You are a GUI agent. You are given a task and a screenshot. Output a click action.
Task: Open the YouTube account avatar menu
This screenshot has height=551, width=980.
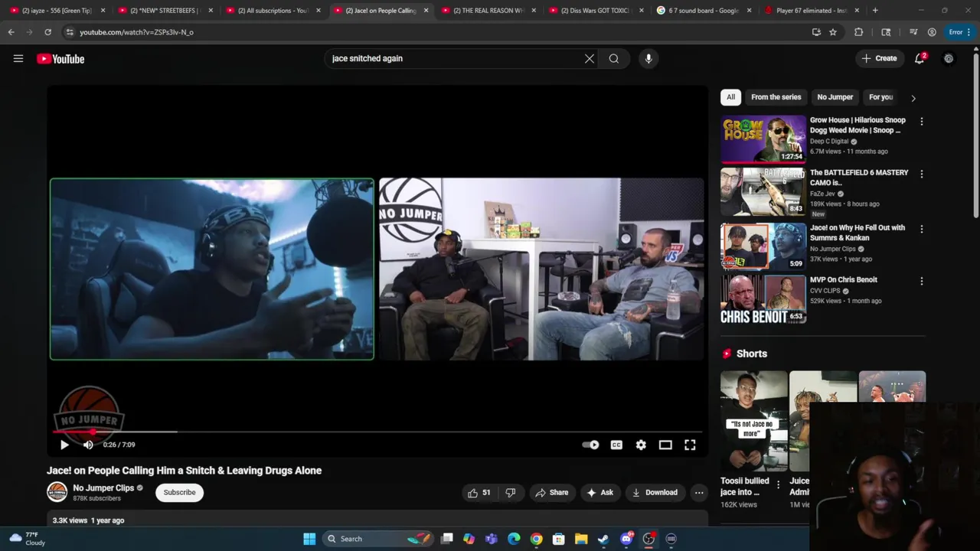pos(949,58)
